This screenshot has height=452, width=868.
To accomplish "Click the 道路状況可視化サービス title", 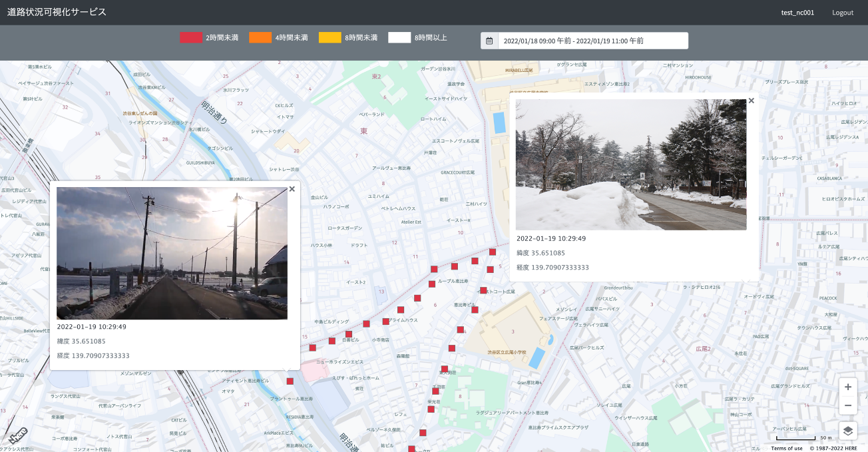I will tap(57, 12).
